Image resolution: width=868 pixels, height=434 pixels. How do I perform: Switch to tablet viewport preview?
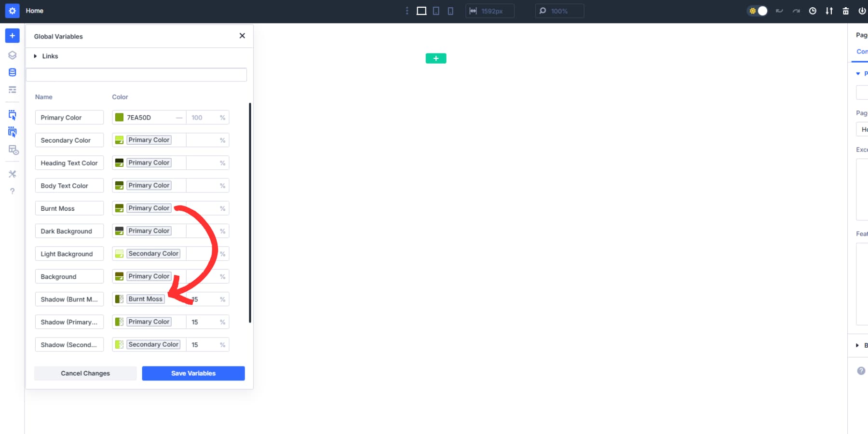coord(436,11)
